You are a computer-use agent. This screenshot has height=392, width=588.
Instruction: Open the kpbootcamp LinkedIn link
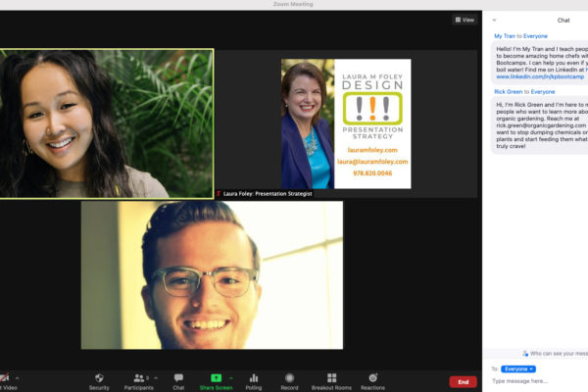point(540,76)
